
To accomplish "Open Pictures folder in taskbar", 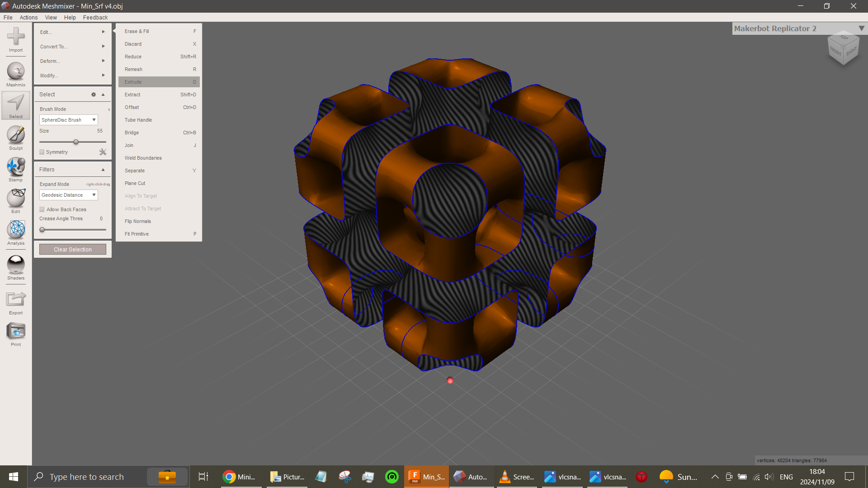I will (x=287, y=477).
